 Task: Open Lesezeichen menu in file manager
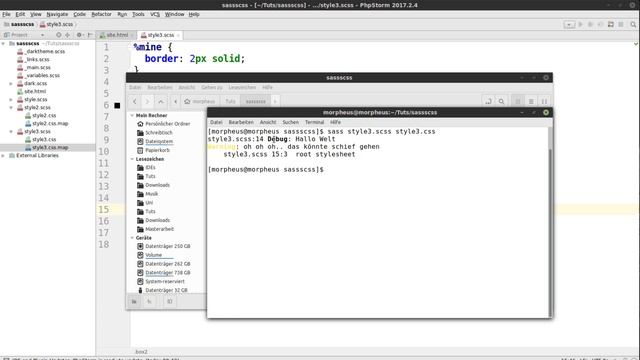pos(242,87)
